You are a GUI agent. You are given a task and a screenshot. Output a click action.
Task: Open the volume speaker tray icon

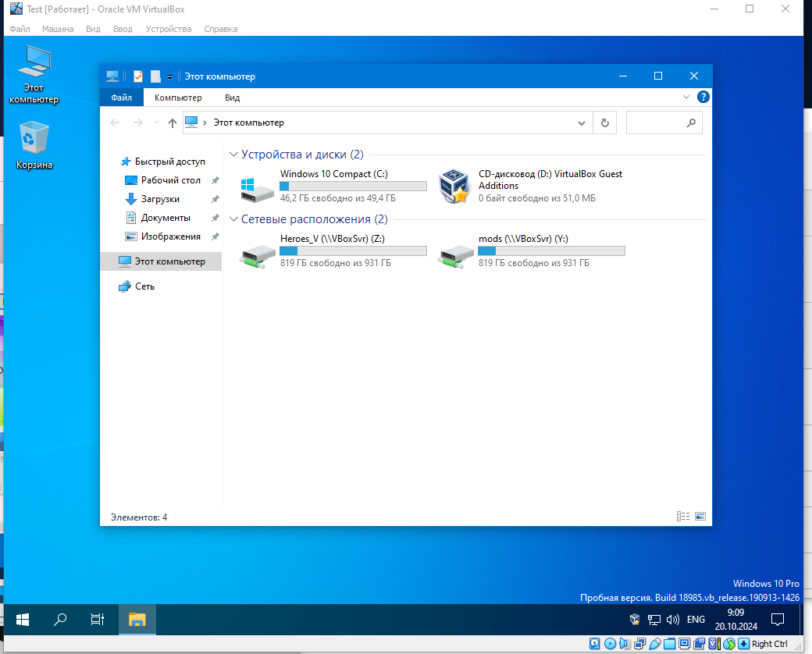673,620
